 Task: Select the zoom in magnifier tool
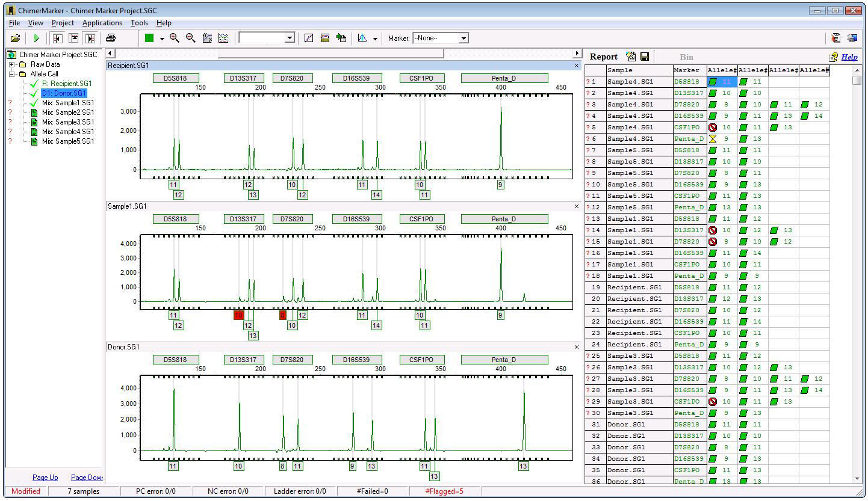(x=175, y=38)
